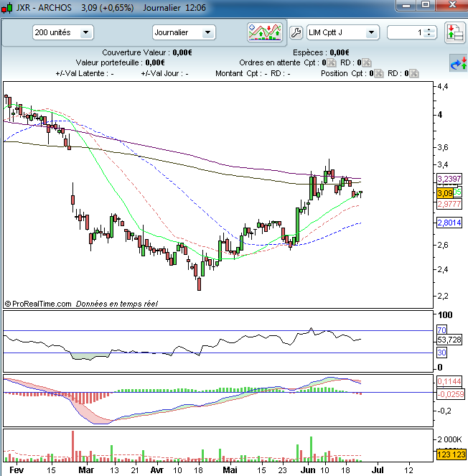Click the volume label 123 123
Image resolution: width=468 pixels, height=476 pixels.
click(x=451, y=454)
